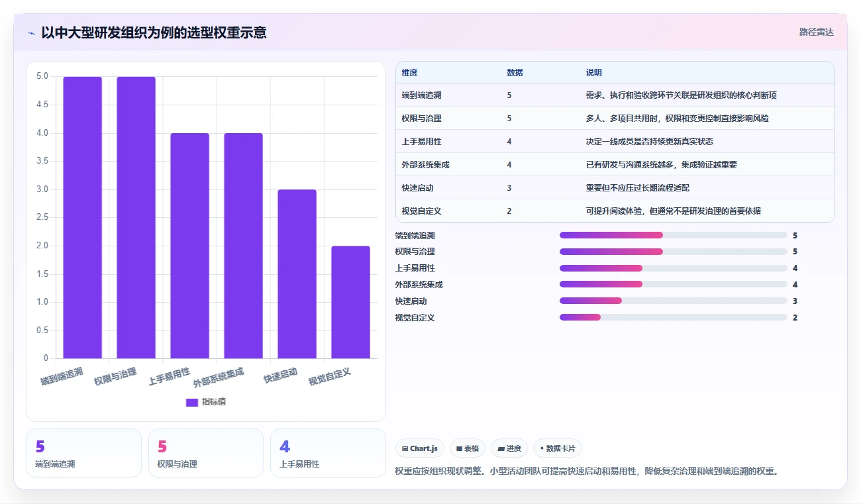The image size is (861, 504).
Task: Click the 端到端追溯 x-axis label
Action: click(x=62, y=376)
